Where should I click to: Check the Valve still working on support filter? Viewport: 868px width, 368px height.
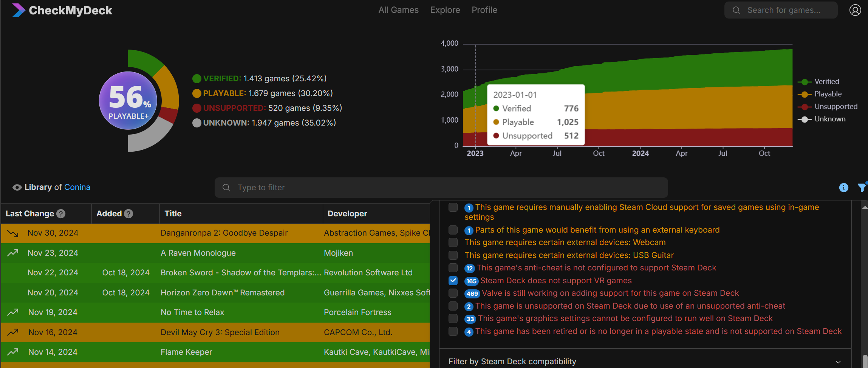tap(453, 293)
